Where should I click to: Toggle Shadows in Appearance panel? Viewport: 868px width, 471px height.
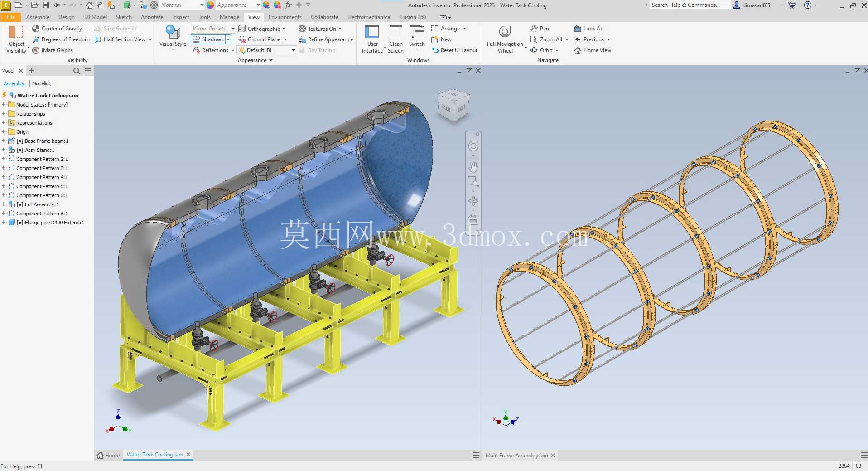(x=208, y=39)
